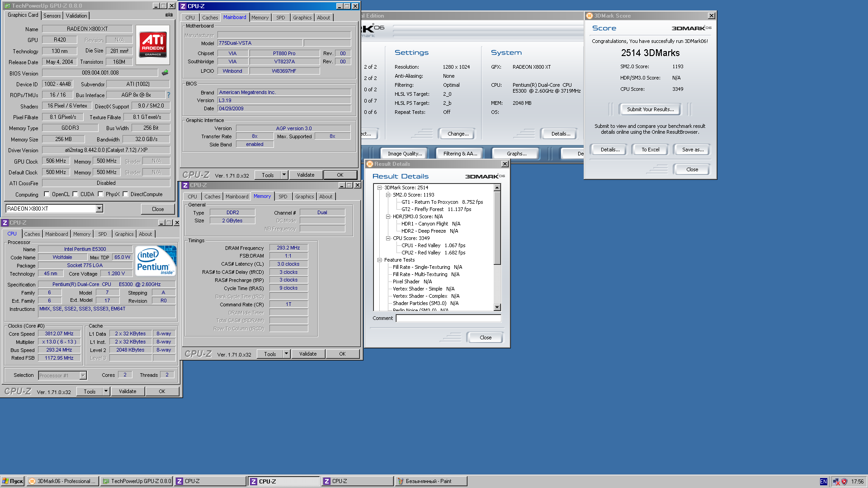868x488 pixels.
Task: Toggle the CUDA checkbox
Action: pos(75,194)
